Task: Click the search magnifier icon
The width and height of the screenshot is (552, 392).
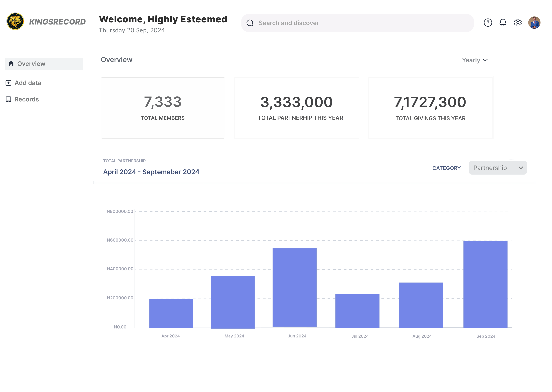Action: pos(250,23)
